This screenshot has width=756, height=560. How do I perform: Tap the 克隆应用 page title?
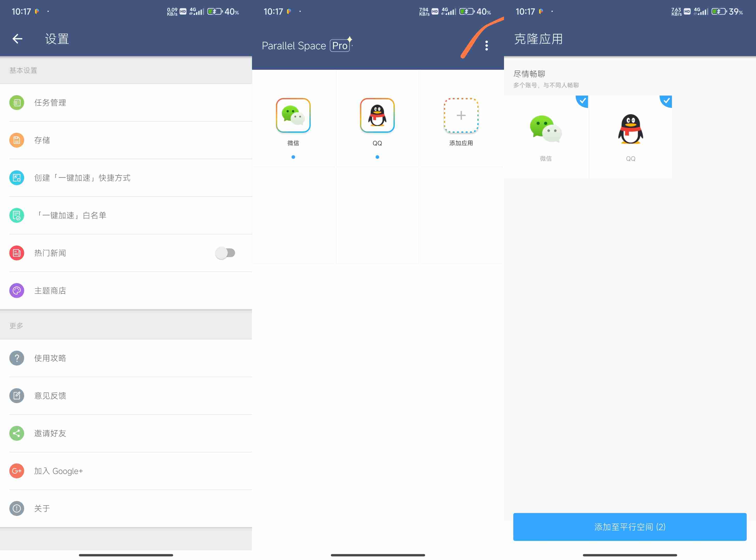(538, 39)
